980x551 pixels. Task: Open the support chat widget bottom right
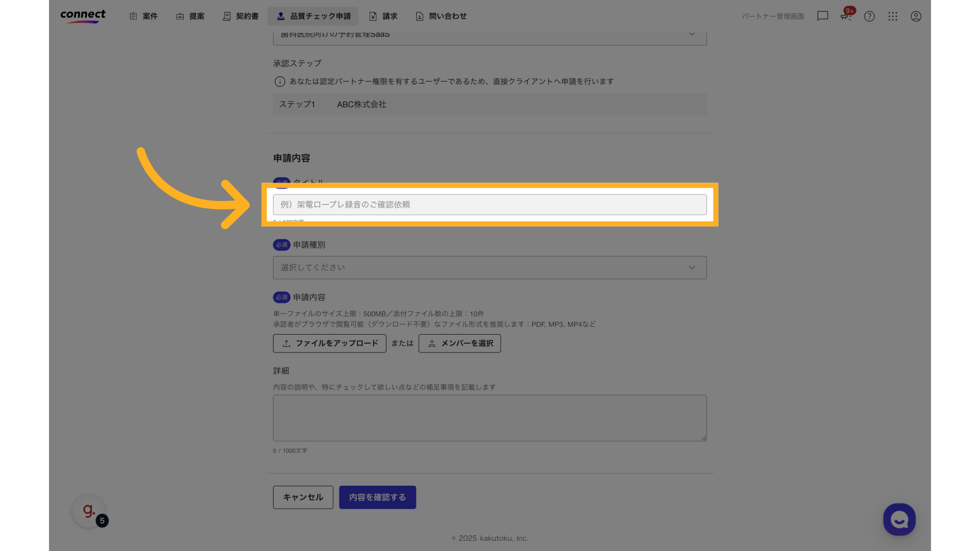point(899,519)
